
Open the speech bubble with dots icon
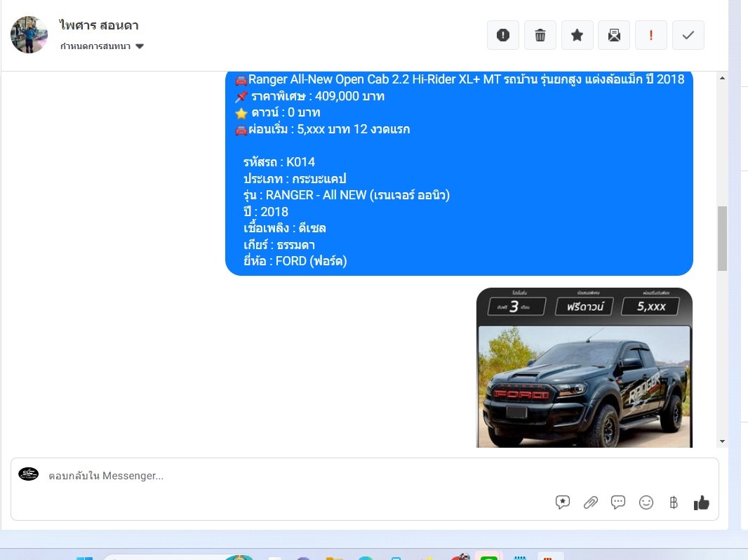pyautogui.click(x=618, y=502)
